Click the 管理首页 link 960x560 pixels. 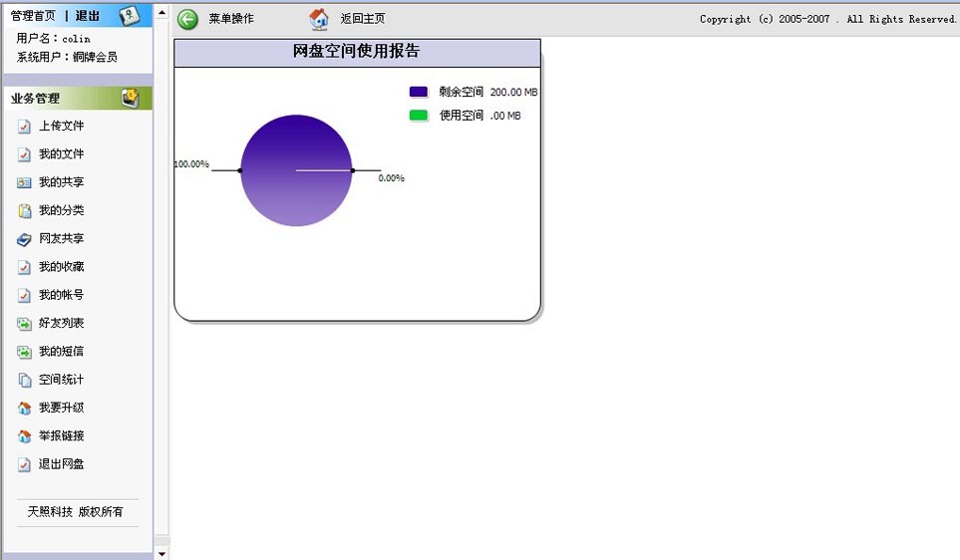33,16
